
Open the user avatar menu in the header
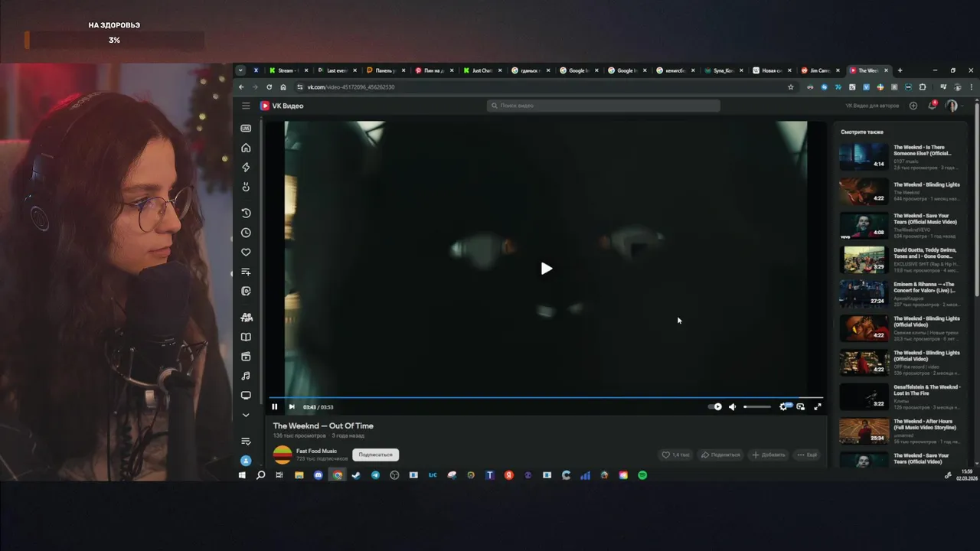coord(952,106)
